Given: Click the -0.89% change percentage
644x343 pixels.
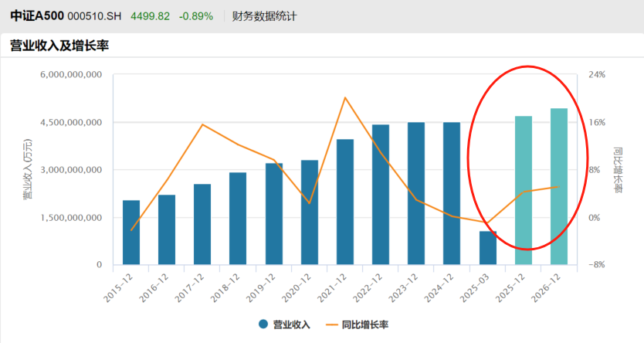Looking at the screenshot, I should [x=195, y=16].
